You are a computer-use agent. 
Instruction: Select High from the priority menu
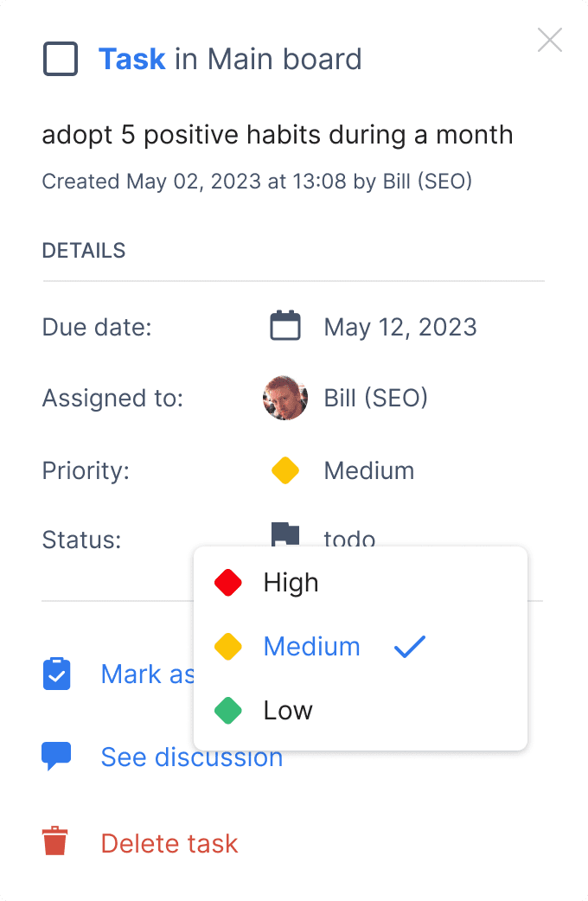point(291,582)
